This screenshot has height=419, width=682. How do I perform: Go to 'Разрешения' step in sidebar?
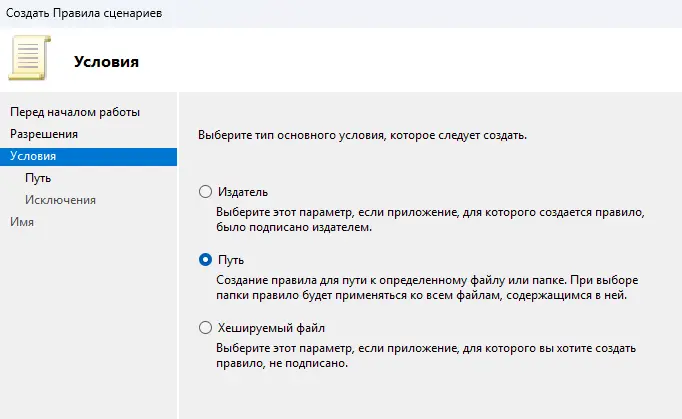[44, 134]
